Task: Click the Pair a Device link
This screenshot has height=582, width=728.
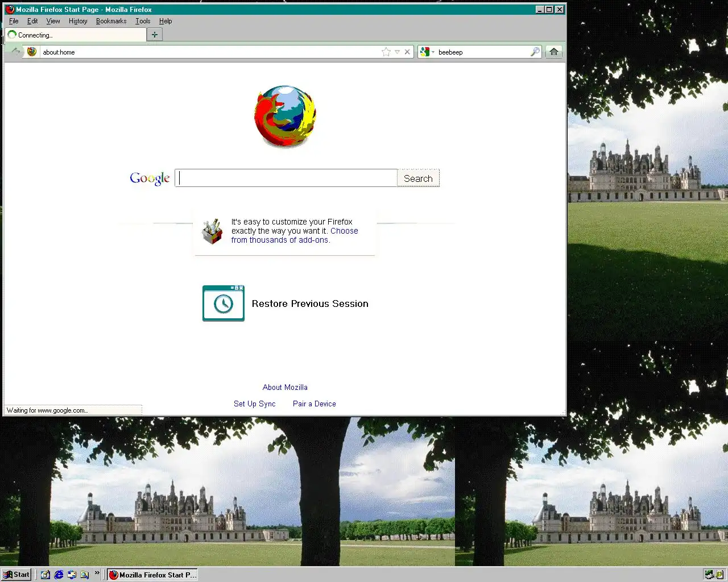Action: 314,404
